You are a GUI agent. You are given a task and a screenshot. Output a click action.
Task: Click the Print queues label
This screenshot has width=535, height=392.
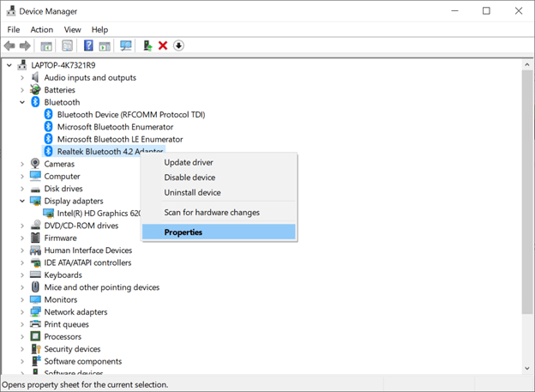67,324
